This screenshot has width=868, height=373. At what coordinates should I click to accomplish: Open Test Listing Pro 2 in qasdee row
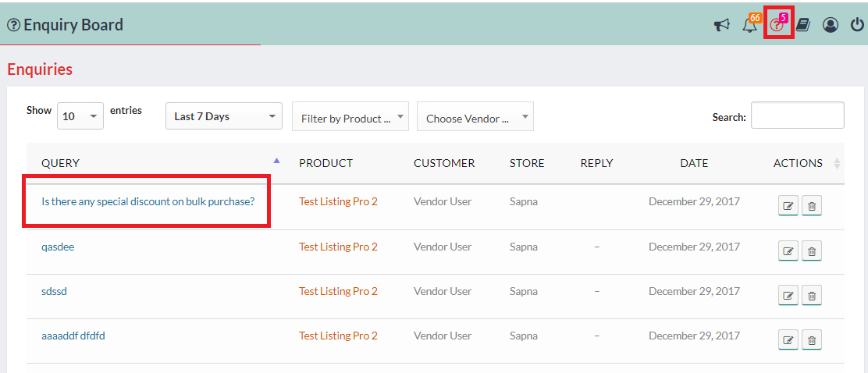[x=338, y=247]
